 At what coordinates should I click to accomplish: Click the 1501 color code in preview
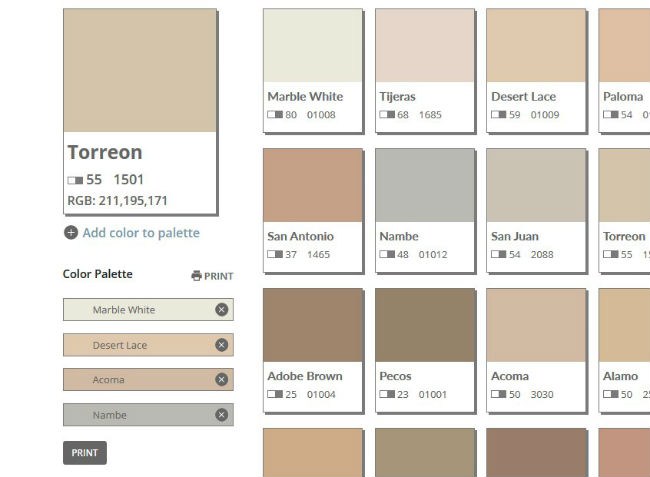(x=129, y=179)
